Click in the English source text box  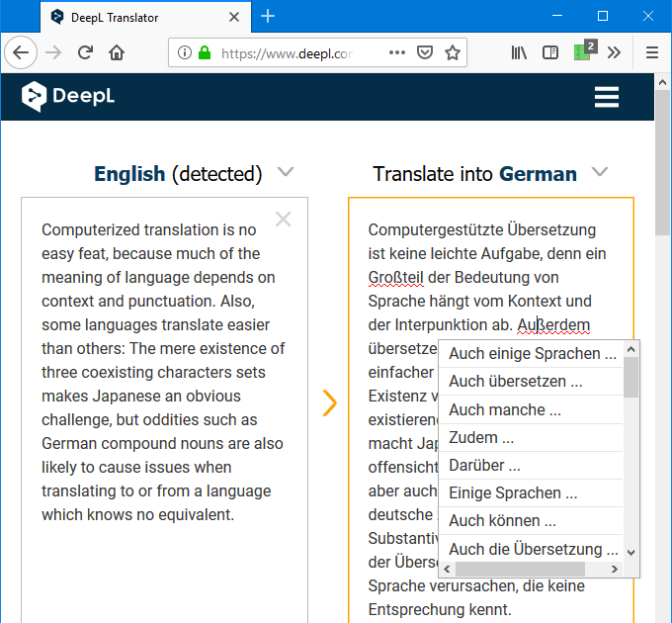(165, 409)
